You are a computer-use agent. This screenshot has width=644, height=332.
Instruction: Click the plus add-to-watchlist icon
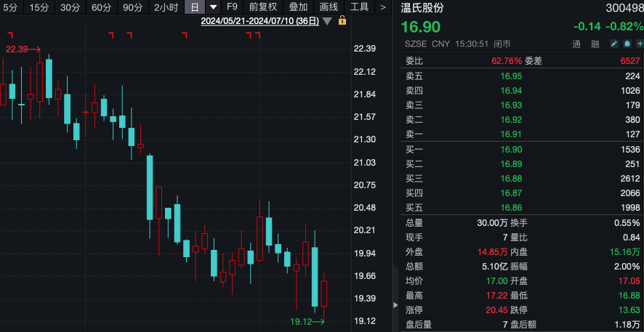tap(640, 44)
